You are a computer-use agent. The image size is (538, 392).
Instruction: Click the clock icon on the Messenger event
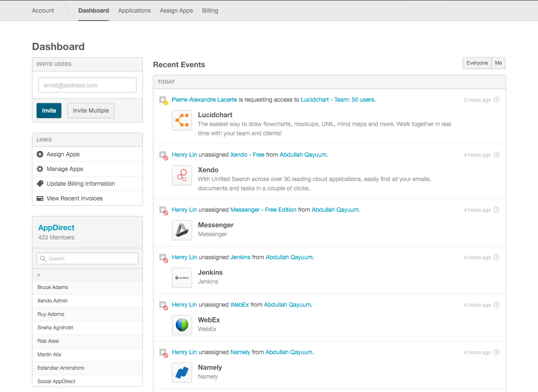(x=496, y=210)
